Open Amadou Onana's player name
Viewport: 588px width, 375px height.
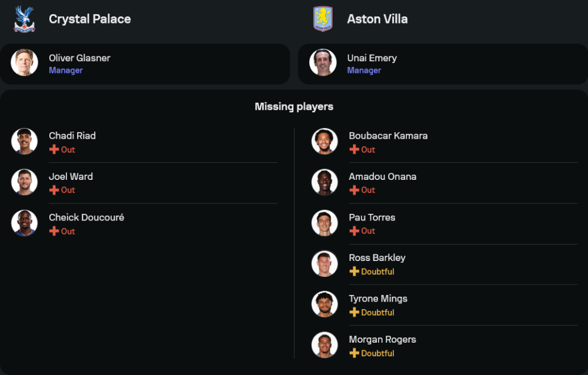click(x=382, y=176)
